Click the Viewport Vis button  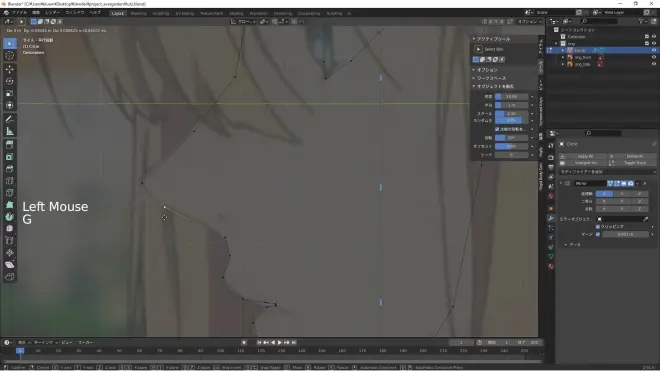point(585,163)
